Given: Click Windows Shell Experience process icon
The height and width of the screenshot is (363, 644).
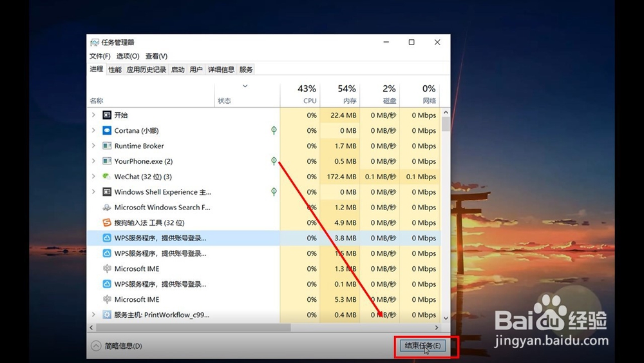Looking at the screenshot, I should (x=107, y=192).
